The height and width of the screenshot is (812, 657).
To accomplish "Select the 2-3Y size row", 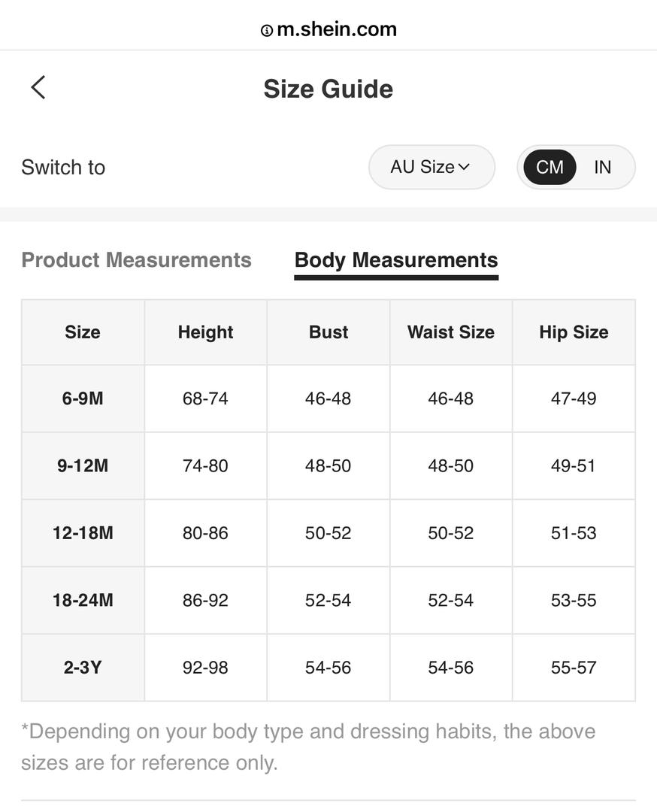I will (x=328, y=668).
